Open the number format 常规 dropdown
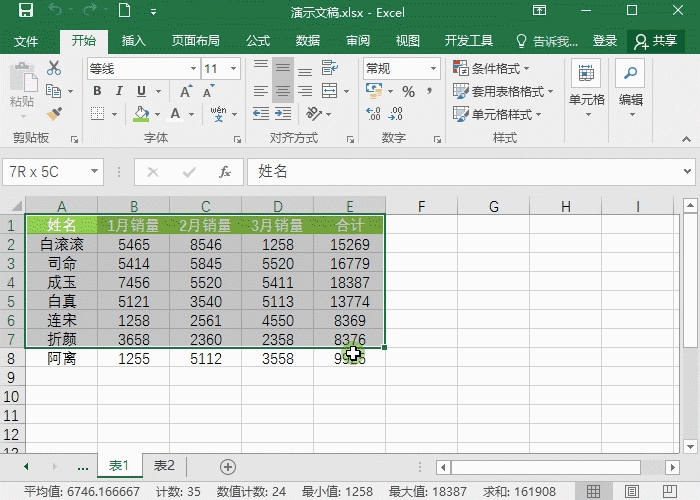This screenshot has width=700, height=500. [x=400, y=69]
